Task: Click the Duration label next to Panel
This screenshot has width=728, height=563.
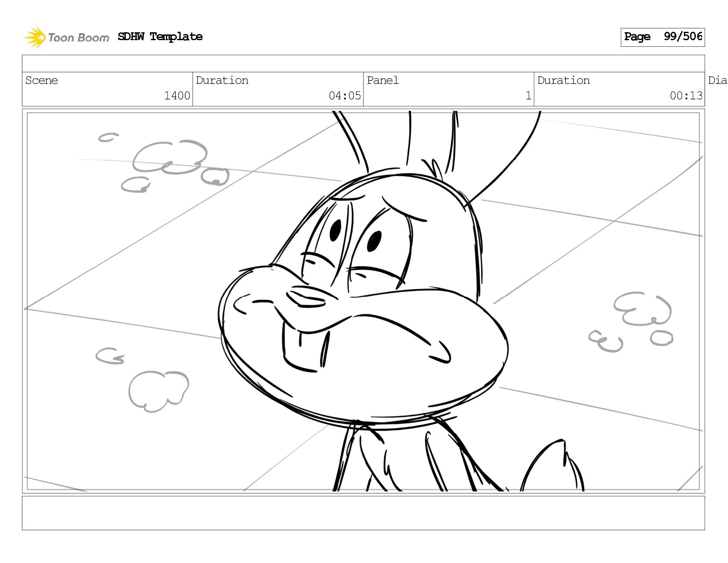Action: [x=563, y=80]
